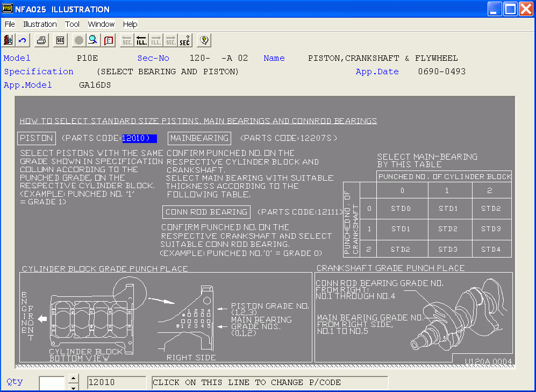Click the boxed MAINBEARING label
This screenshot has width=536, height=392.
pos(199,138)
